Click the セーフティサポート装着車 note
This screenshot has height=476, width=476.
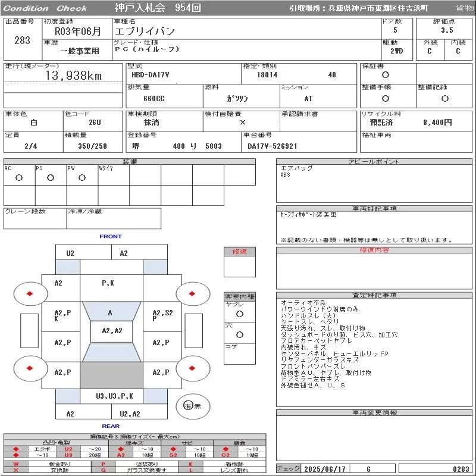tap(308, 215)
